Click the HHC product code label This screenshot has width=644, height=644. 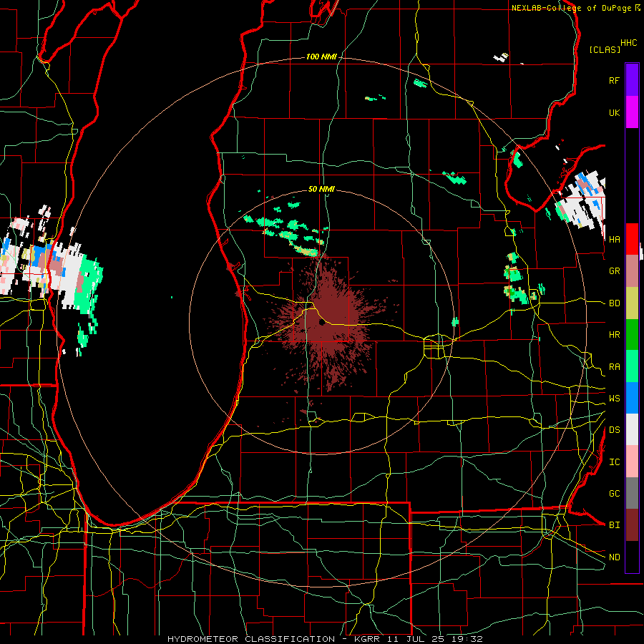pos(628,43)
